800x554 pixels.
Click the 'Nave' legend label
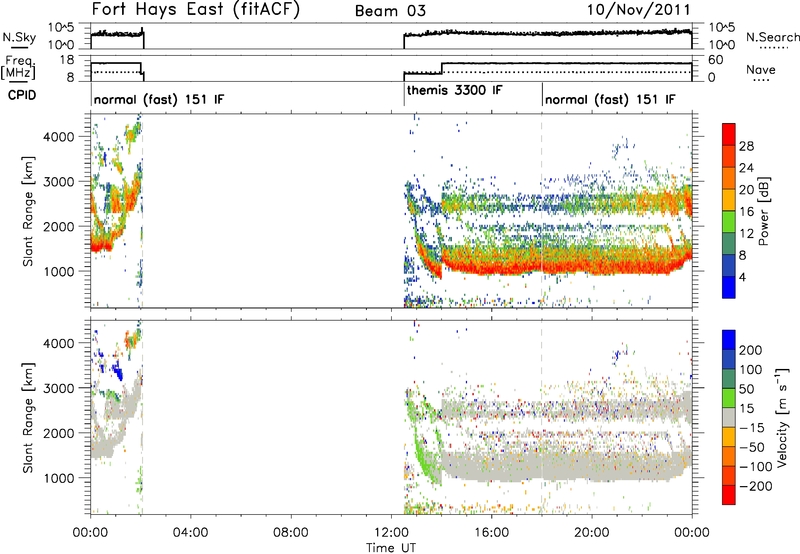(761, 69)
